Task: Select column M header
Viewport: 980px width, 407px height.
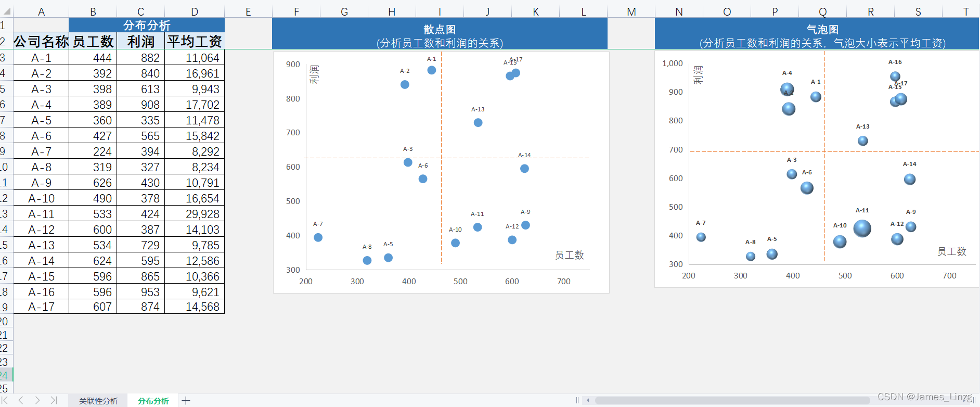Action: tap(631, 11)
